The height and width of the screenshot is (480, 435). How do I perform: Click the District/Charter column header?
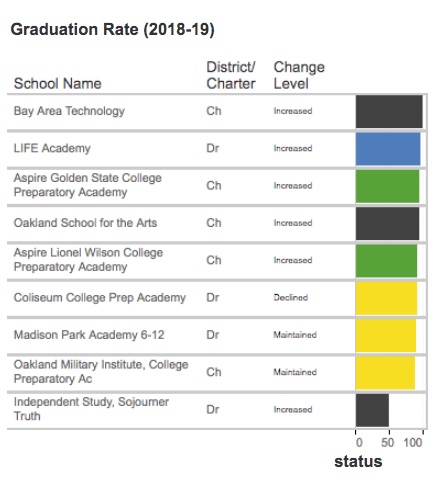click(231, 75)
